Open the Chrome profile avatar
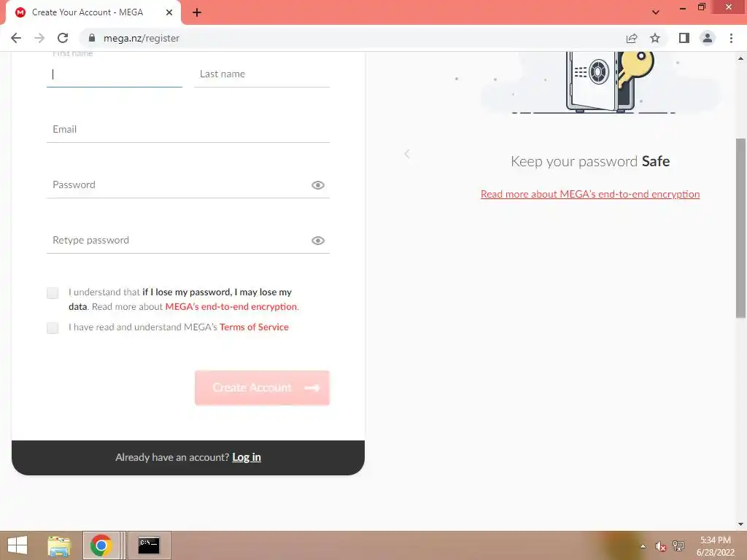 pos(708,38)
